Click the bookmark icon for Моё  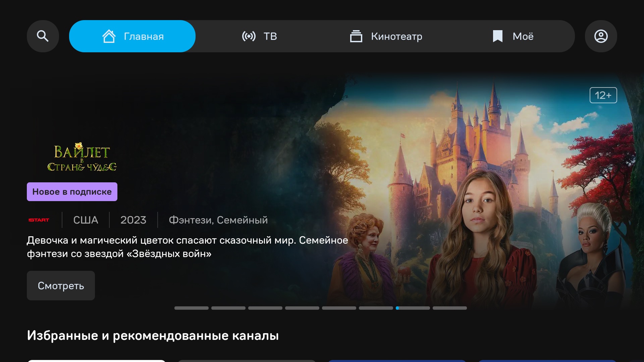497,36
